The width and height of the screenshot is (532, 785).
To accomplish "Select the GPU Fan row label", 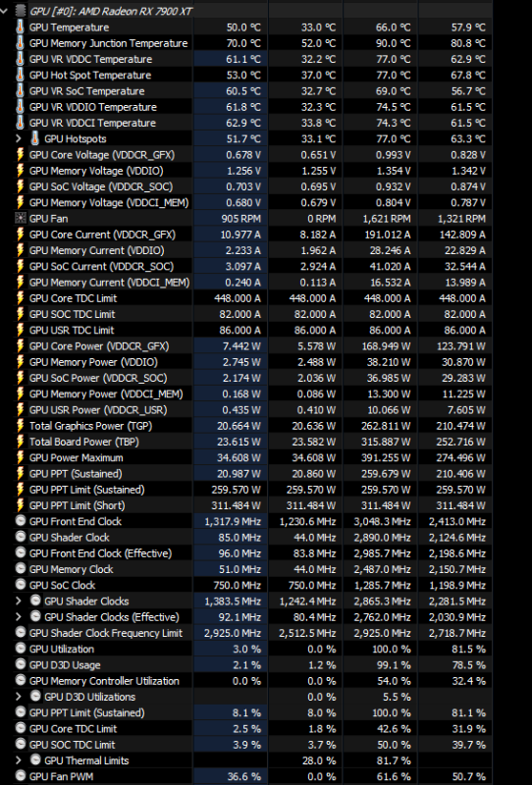I will 49,219.
